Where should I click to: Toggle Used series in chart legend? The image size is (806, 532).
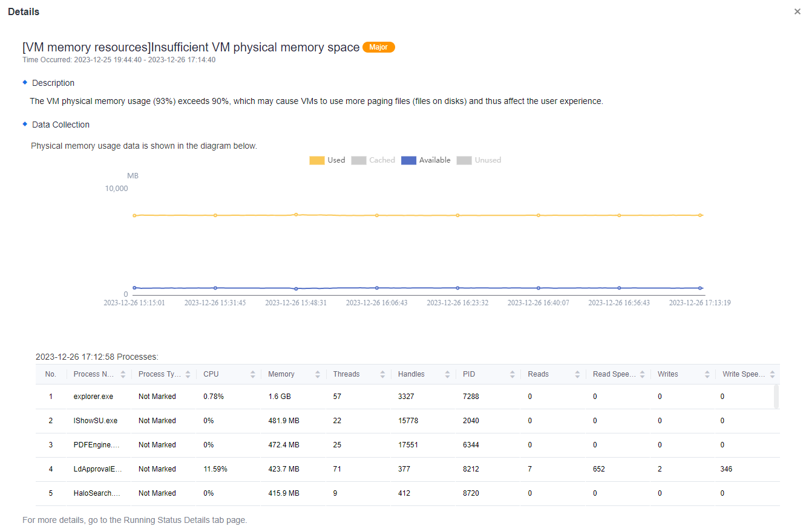point(327,160)
